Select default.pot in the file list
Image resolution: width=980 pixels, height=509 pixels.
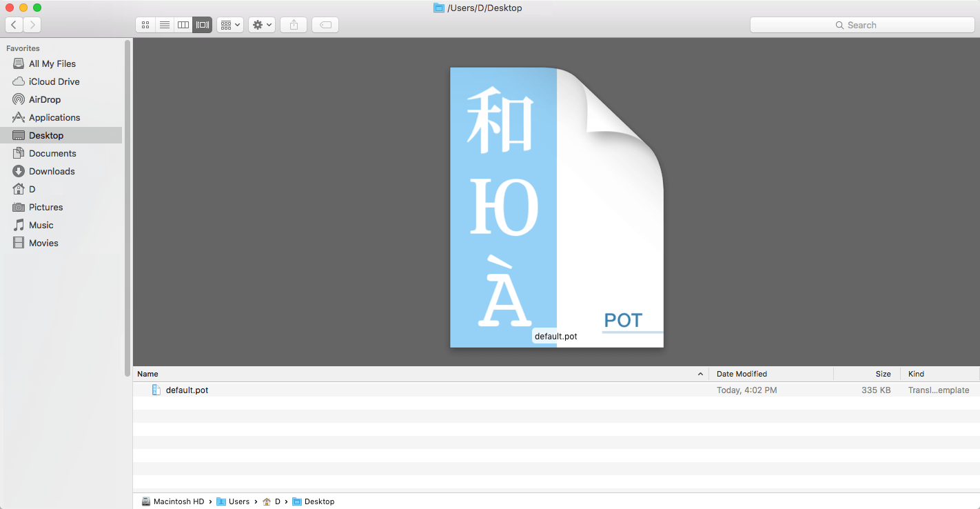(187, 390)
